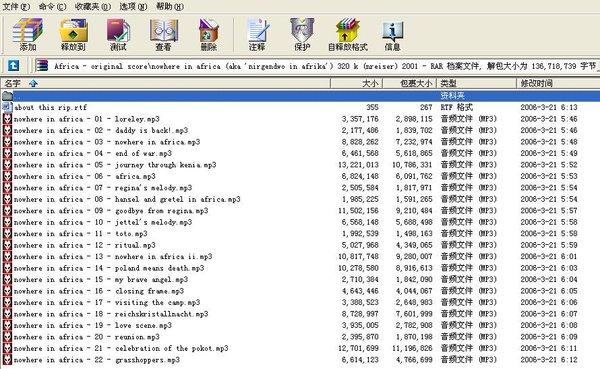Image resolution: width=600 pixels, height=369 pixels.
Task: Open the 查看 (View) toolbar icon
Action: click(163, 34)
